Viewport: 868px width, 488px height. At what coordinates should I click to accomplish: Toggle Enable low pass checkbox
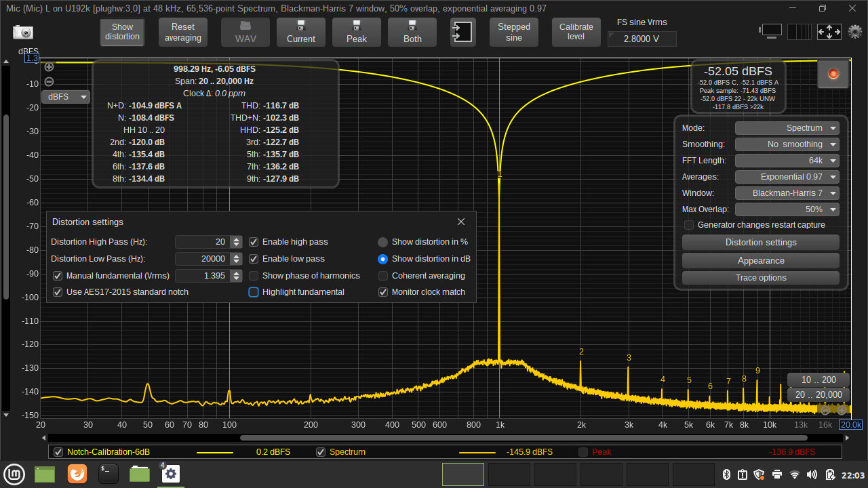[x=254, y=259]
